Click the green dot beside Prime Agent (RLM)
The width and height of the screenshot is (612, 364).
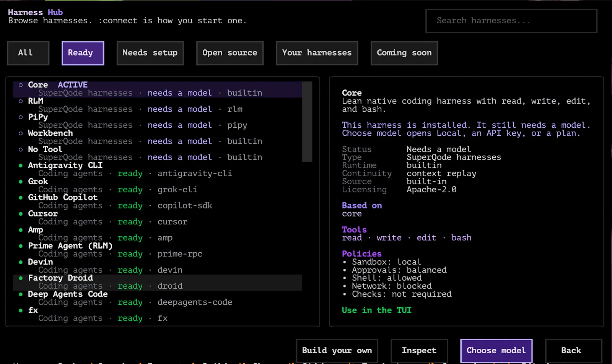[x=21, y=246]
